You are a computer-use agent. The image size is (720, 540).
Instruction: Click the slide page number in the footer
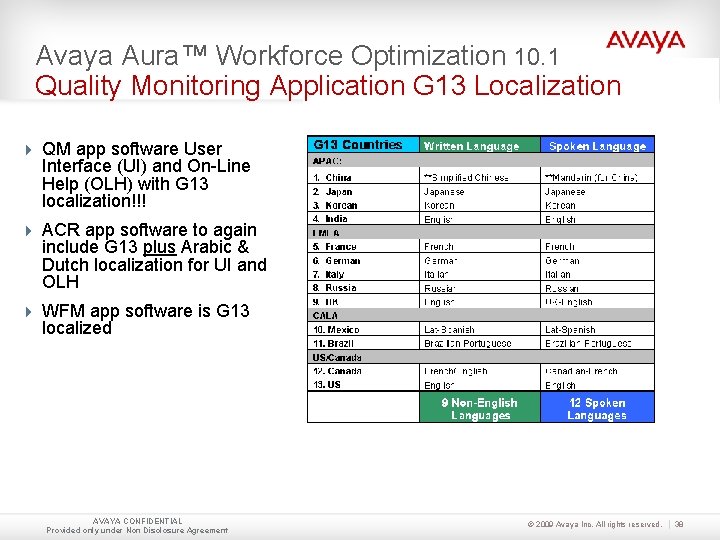click(x=679, y=524)
